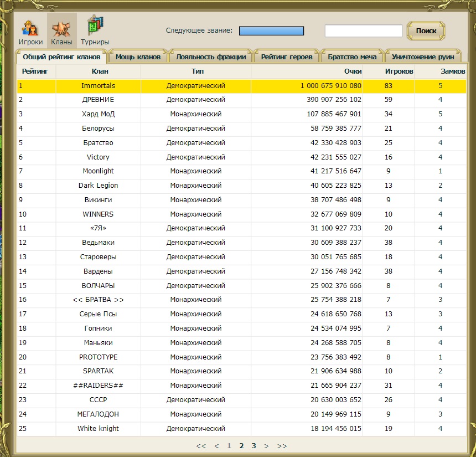476x457 pixels.
Task: Select the ВОЛЧАРЫ clan name
Action: (98, 286)
